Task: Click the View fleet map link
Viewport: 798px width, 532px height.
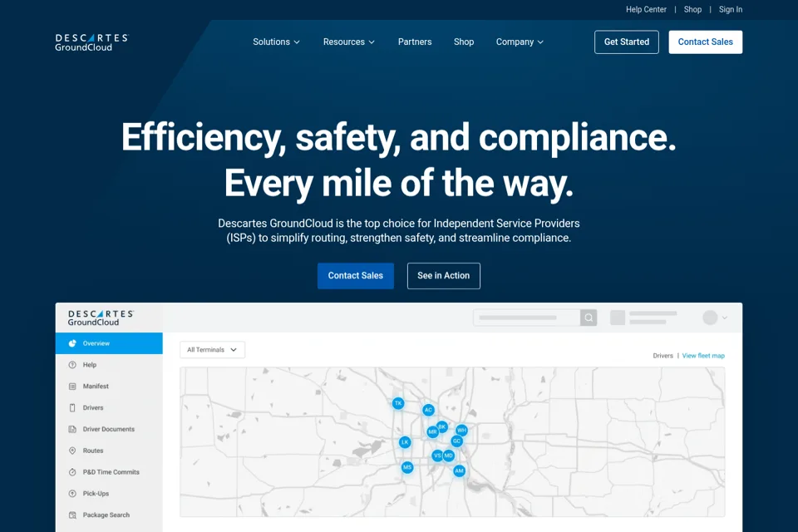Action: click(x=703, y=356)
